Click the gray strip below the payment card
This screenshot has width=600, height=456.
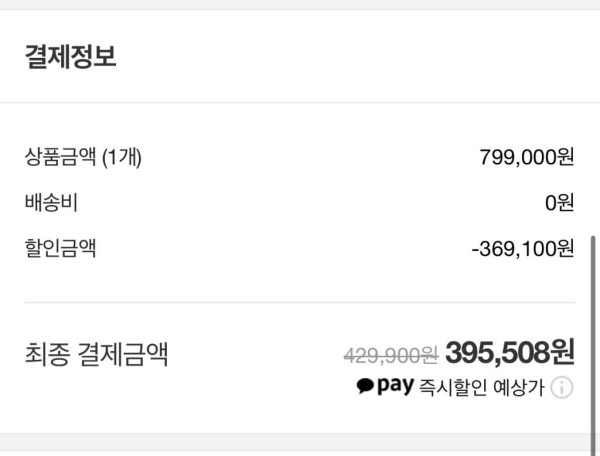(300, 445)
